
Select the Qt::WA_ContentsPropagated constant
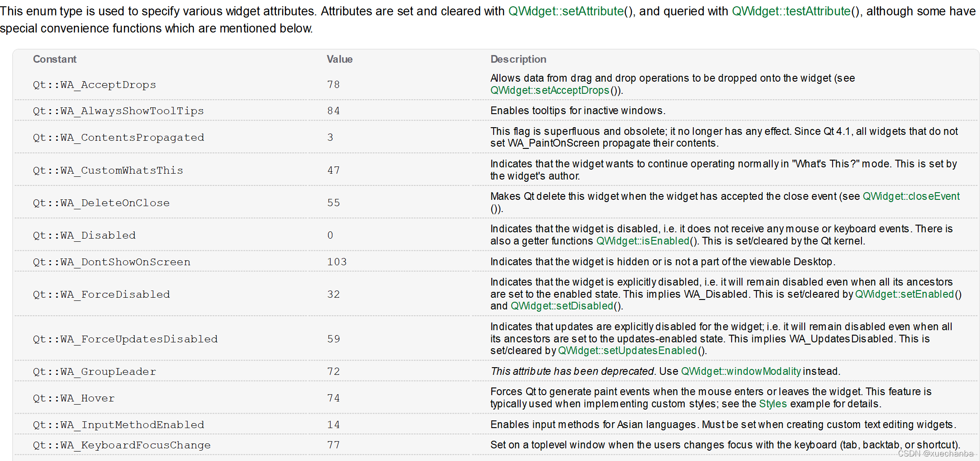tap(118, 138)
